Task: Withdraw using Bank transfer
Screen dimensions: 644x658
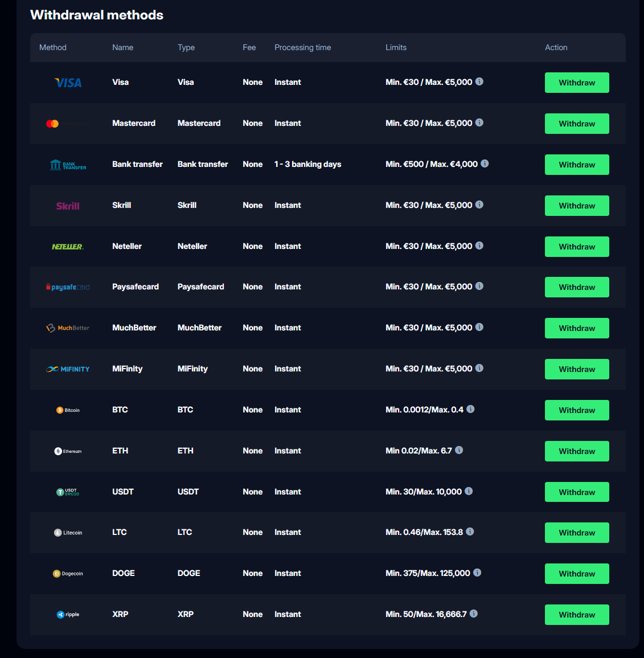Action: pyautogui.click(x=576, y=165)
